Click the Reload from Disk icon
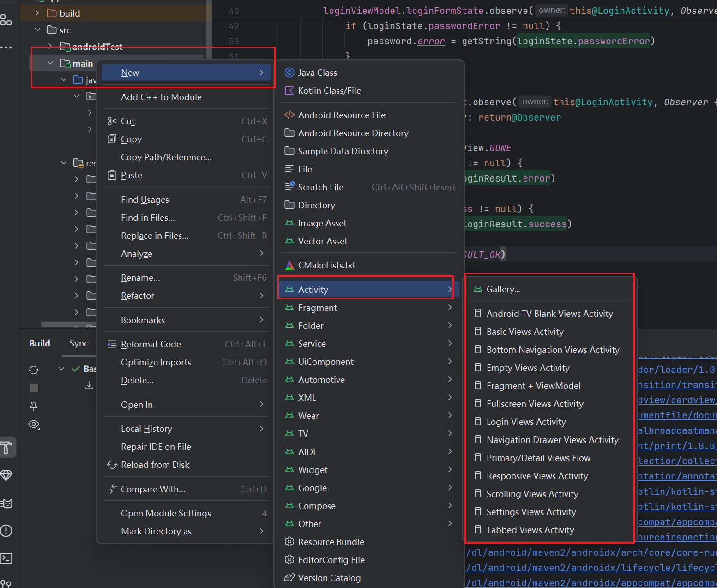 tap(112, 465)
